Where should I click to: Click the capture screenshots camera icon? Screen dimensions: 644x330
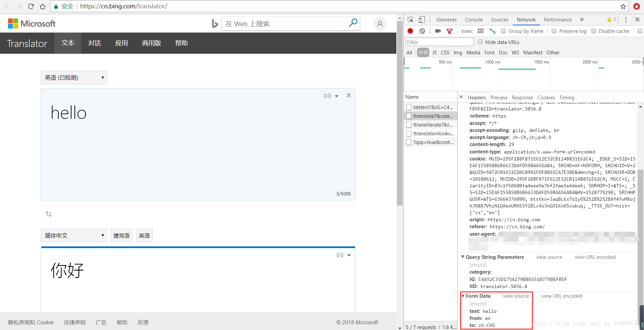pos(438,31)
